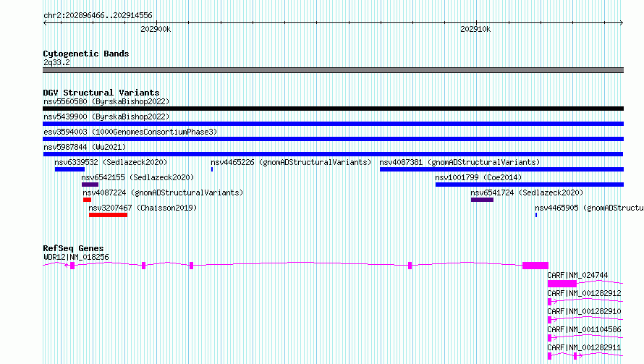
Task: Click the nsv6339532 (Sedlazeck2020) label
Action: click(x=111, y=162)
